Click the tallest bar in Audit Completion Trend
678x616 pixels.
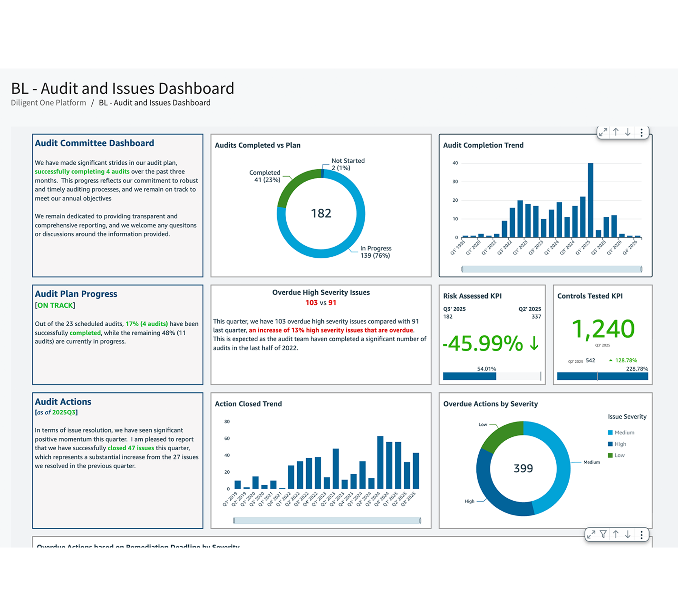click(590, 201)
